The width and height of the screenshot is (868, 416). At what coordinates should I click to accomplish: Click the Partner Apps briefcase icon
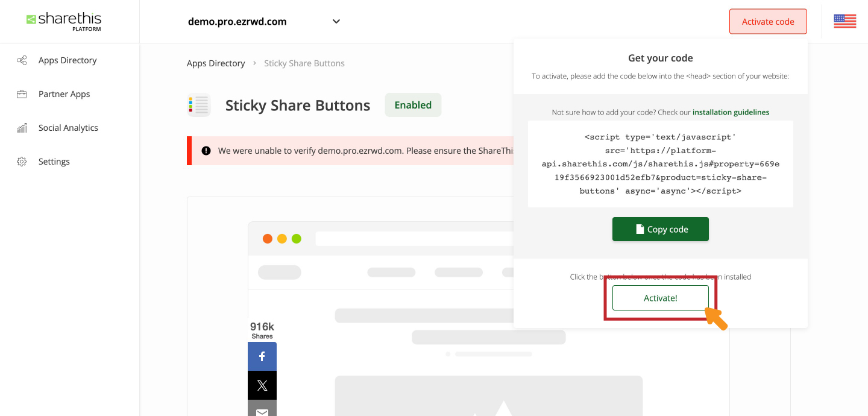[x=22, y=94]
